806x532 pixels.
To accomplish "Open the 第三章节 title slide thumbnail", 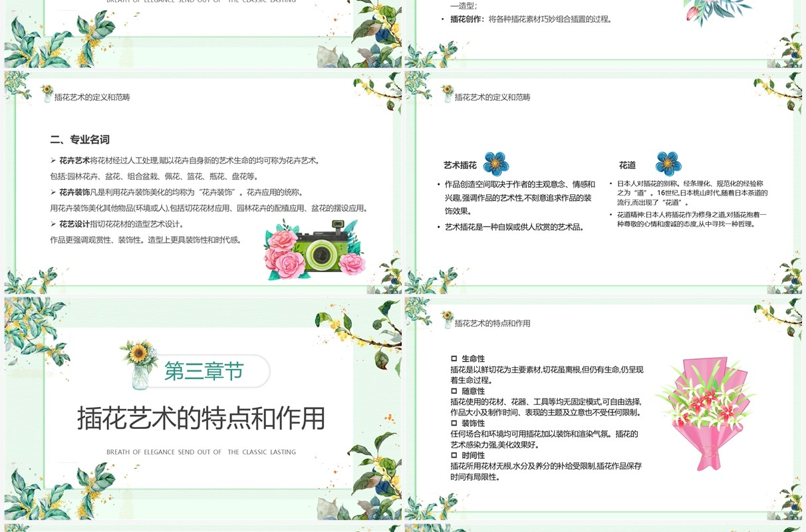I will point(203,408).
